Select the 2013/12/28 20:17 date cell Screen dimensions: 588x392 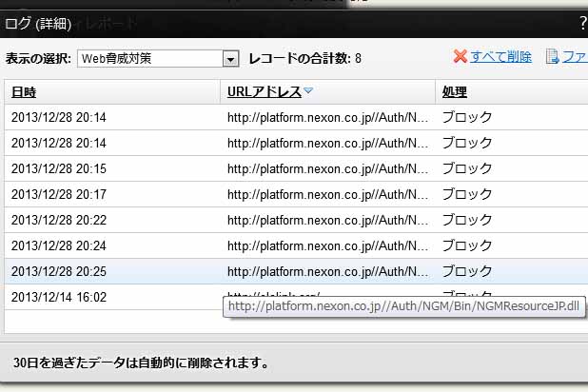click(x=59, y=194)
